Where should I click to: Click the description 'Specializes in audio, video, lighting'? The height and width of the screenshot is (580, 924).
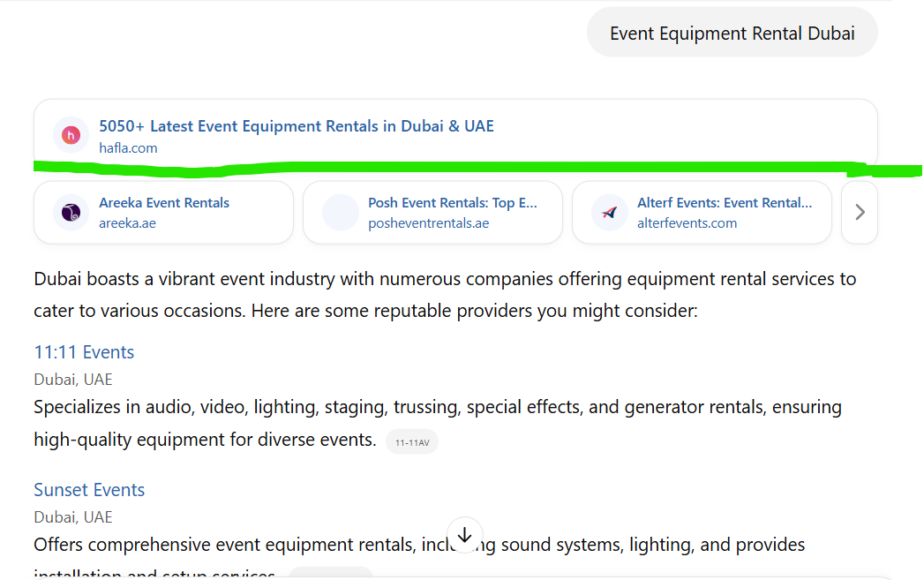coord(438,423)
